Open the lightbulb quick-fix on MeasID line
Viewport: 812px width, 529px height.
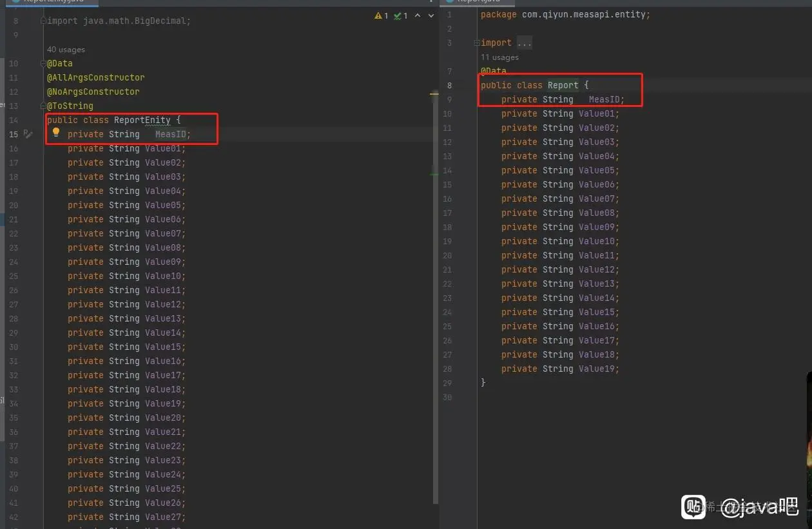coord(56,132)
